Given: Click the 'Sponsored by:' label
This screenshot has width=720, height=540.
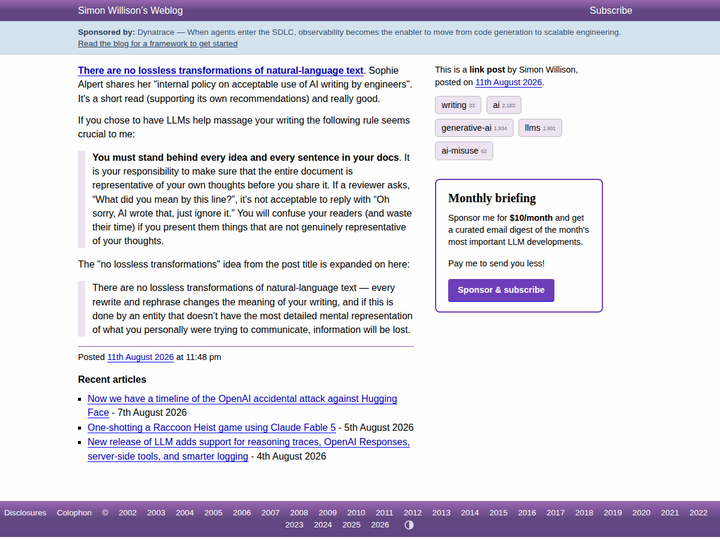Looking at the screenshot, I should [x=107, y=32].
